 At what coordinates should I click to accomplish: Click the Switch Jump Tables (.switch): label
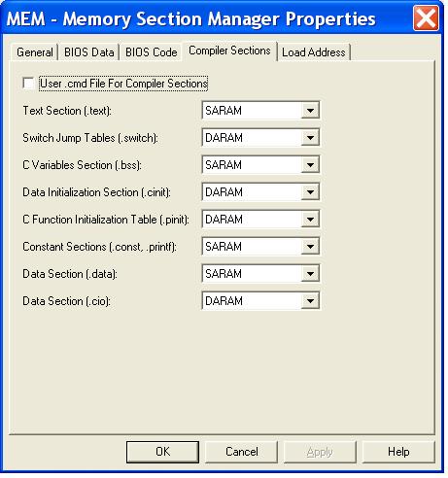90,138
